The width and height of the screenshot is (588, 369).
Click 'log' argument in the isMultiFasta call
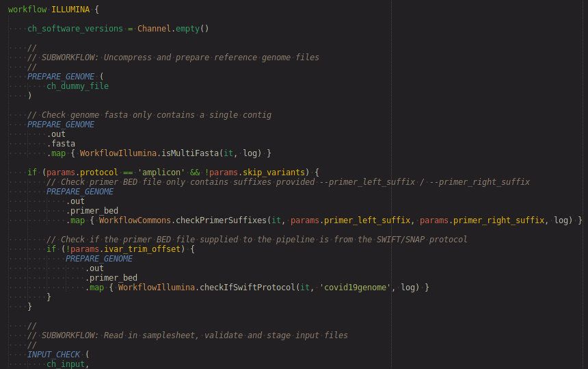tap(250, 153)
